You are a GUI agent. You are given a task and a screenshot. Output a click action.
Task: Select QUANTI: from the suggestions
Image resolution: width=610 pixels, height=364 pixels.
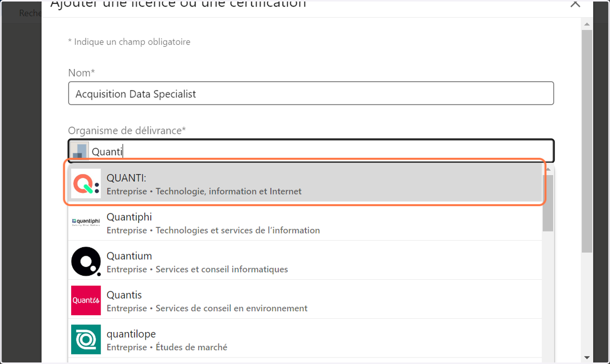pos(305,184)
